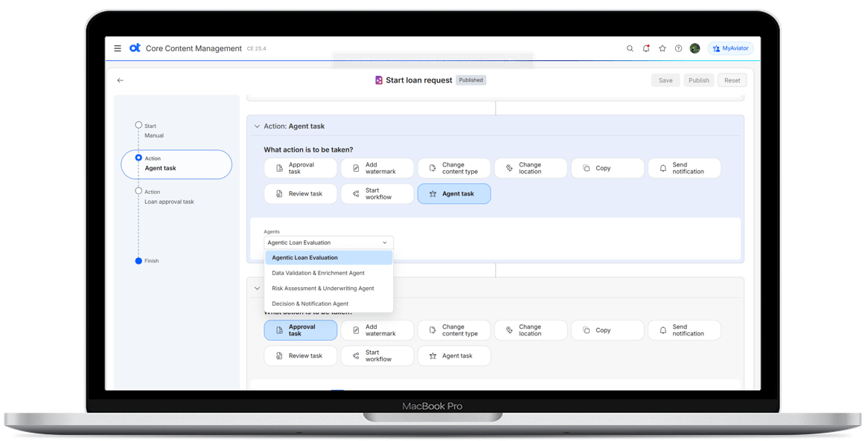Select the Send notification action
The height and width of the screenshot is (441, 868).
coord(684,167)
